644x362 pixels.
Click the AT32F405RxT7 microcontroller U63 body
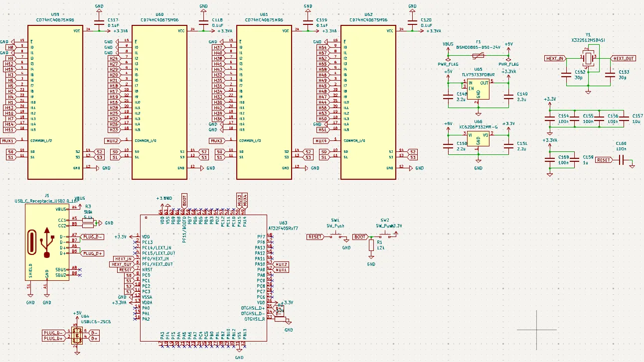coord(203,278)
